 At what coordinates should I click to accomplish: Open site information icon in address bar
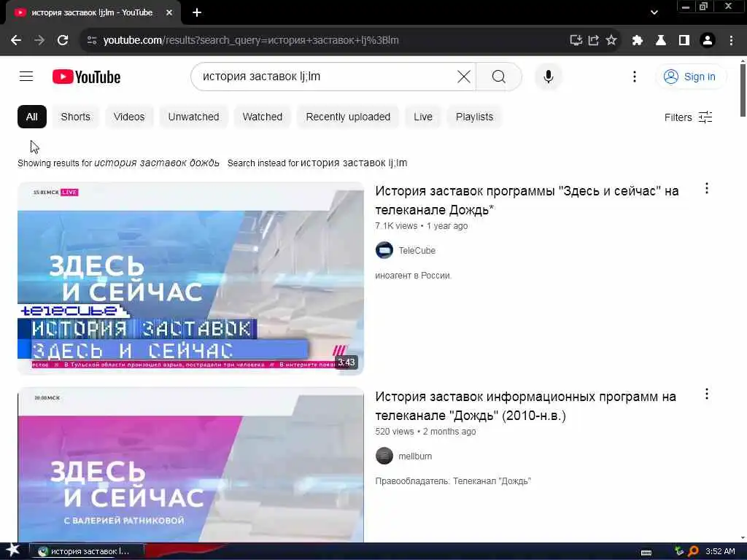(92, 40)
